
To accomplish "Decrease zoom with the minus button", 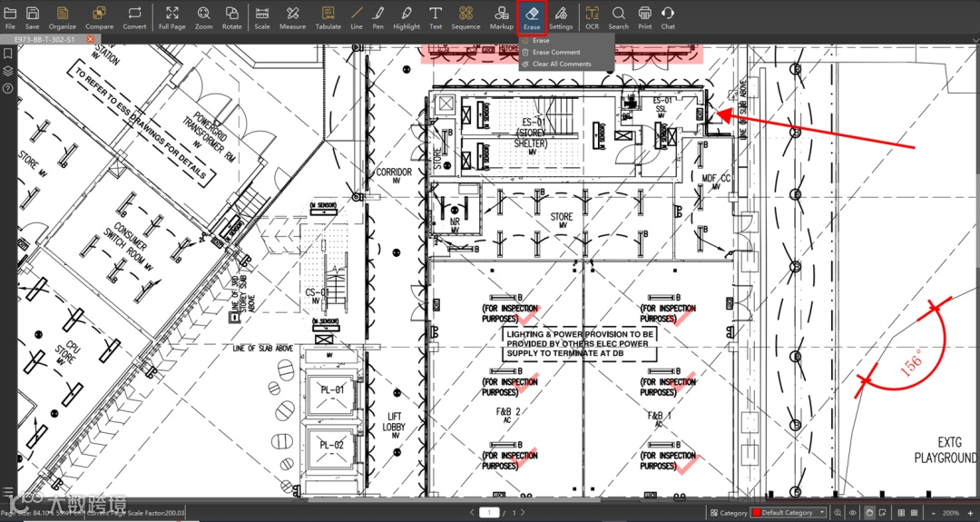I will click(x=933, y=513).
